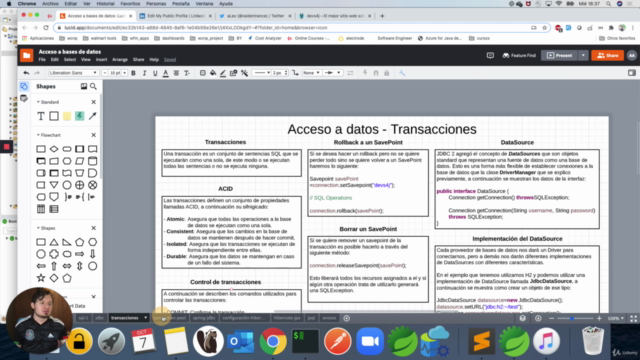
Task: Open the fill color bucket
Action: coord(213,73)
